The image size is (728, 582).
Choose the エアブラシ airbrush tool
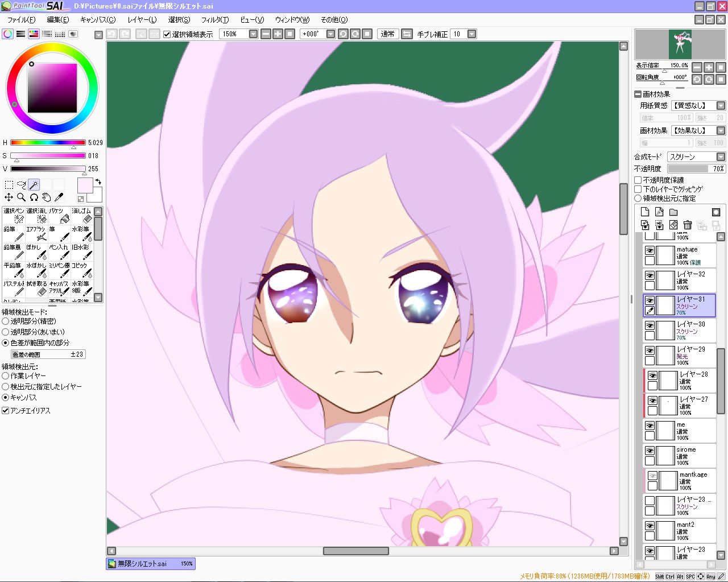coord(36,234)
